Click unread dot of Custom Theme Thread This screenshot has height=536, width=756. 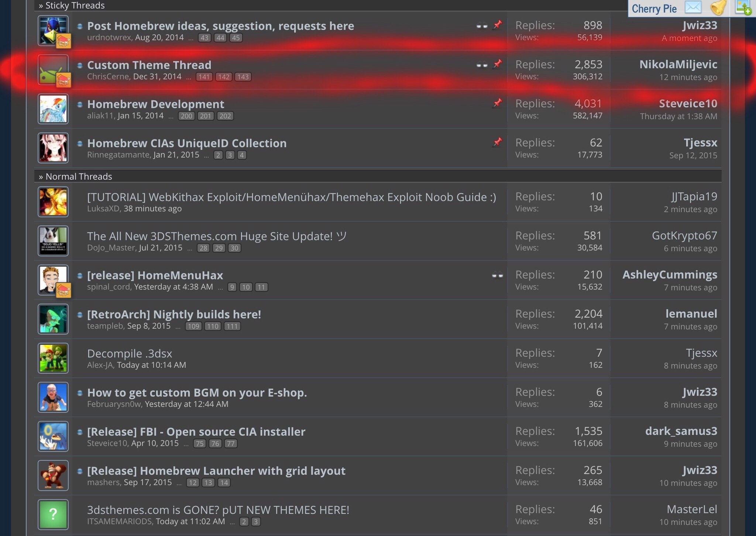coord(80,65)
